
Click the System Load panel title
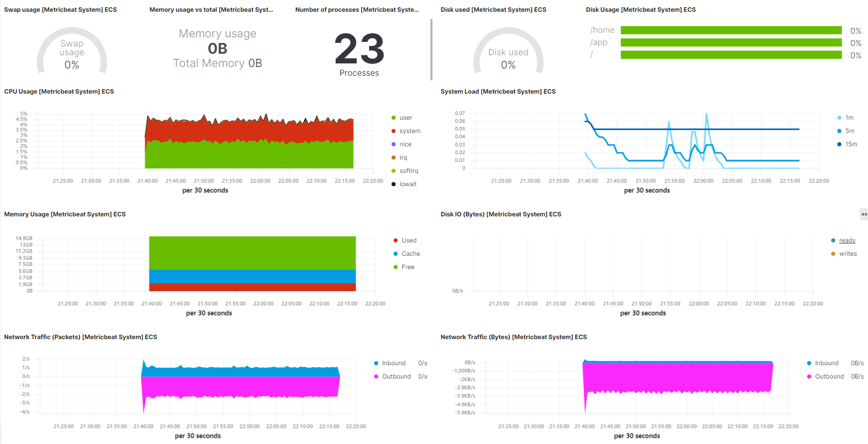tap(498, 92)
